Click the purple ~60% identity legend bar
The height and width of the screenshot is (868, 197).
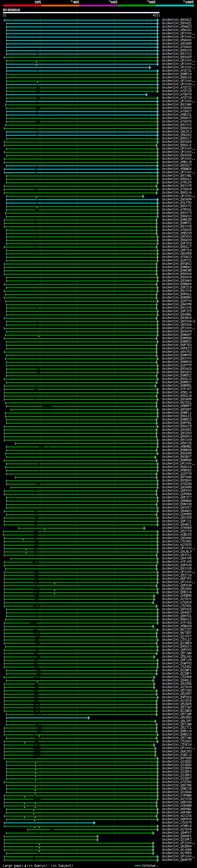(x=99, y=6)
